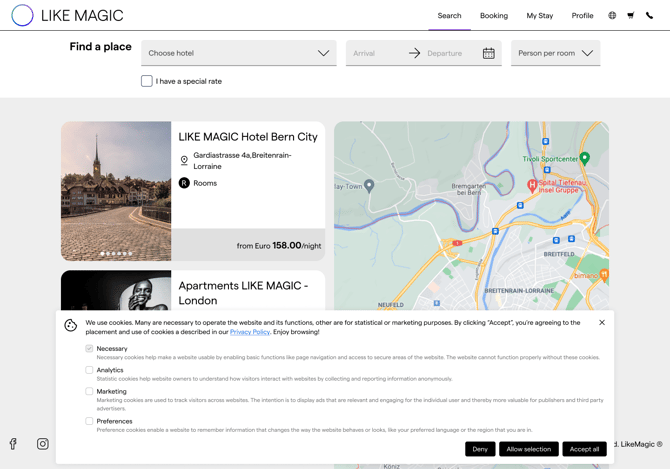Viewport: 670px width, 469px height.
Task: Open the shopping cart icon
Action: (x=631, y=16)
